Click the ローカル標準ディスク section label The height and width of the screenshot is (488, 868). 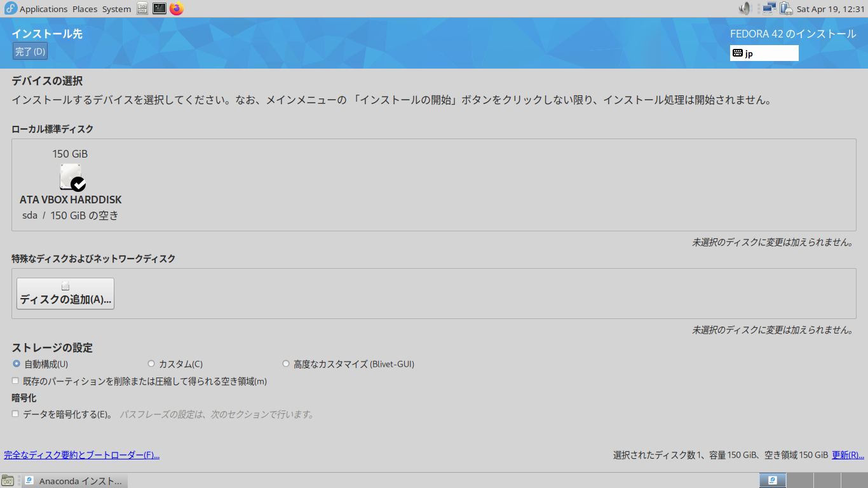point(53,129)
